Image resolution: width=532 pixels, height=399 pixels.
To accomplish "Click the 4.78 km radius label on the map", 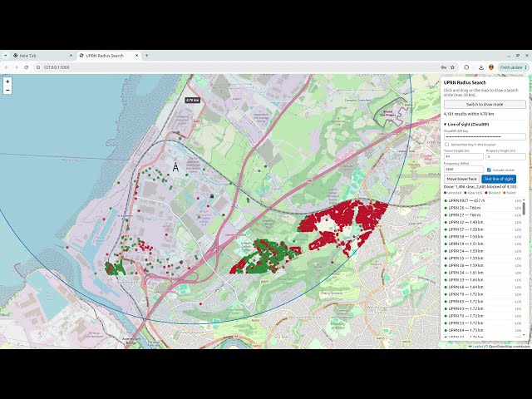I will coord(192,100).
